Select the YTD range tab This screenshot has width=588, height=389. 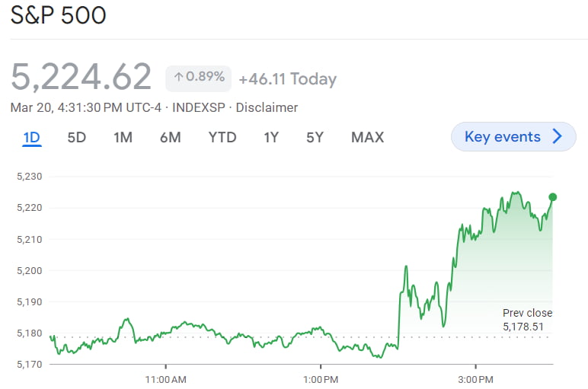[x=222, y=138]
